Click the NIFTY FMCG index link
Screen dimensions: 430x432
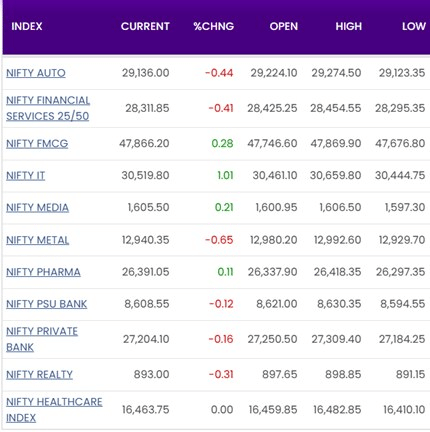[37, 144]
